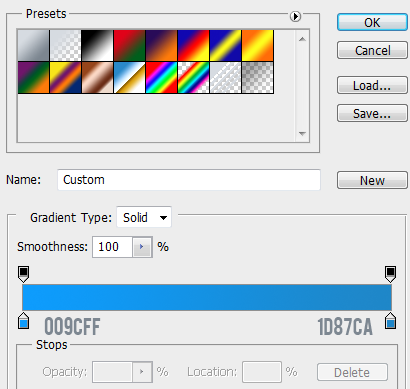Viewport: 410px width, 389px height.
Task: Click the Cancel button
Action: tap(372, 50)
